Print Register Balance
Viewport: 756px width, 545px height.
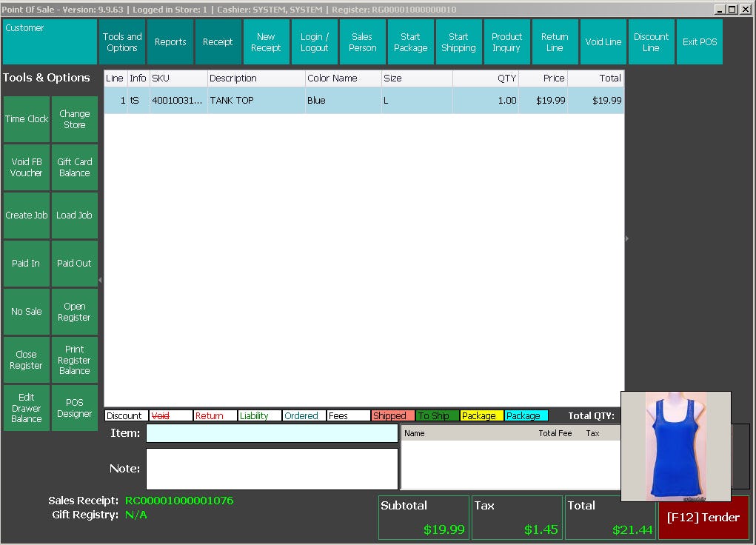click(x=75, y=360)
